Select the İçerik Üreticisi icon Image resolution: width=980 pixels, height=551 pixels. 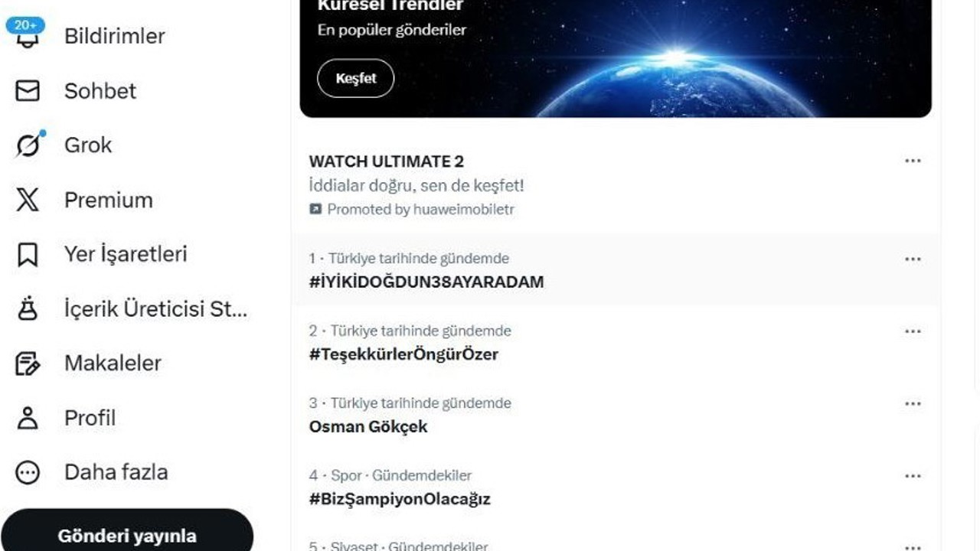(29, 309)
